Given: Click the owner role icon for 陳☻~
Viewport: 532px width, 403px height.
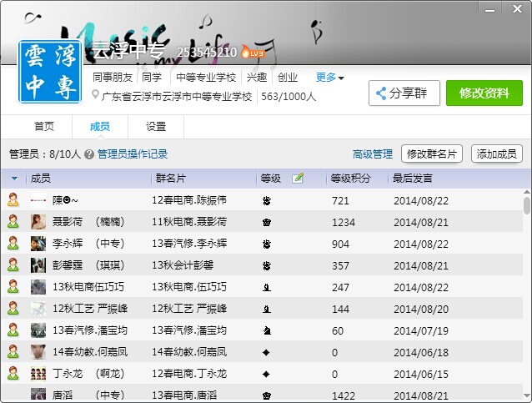Looking at the screenshot, I should click(13, 199).
